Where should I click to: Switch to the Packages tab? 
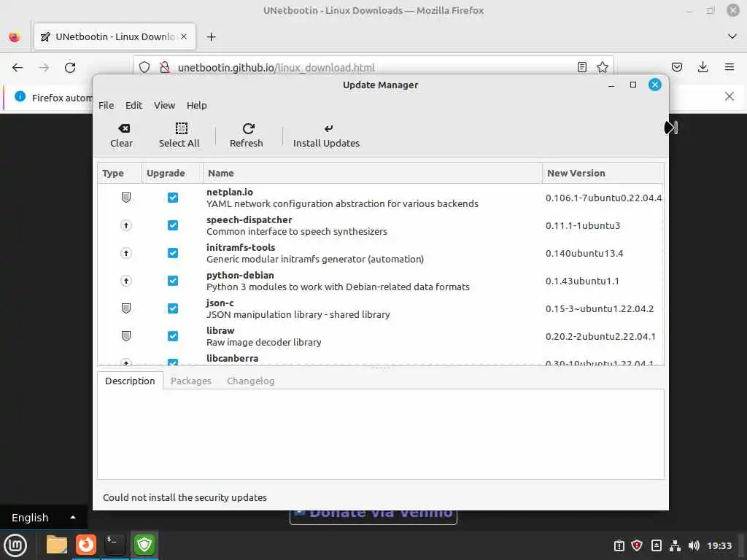191,381
